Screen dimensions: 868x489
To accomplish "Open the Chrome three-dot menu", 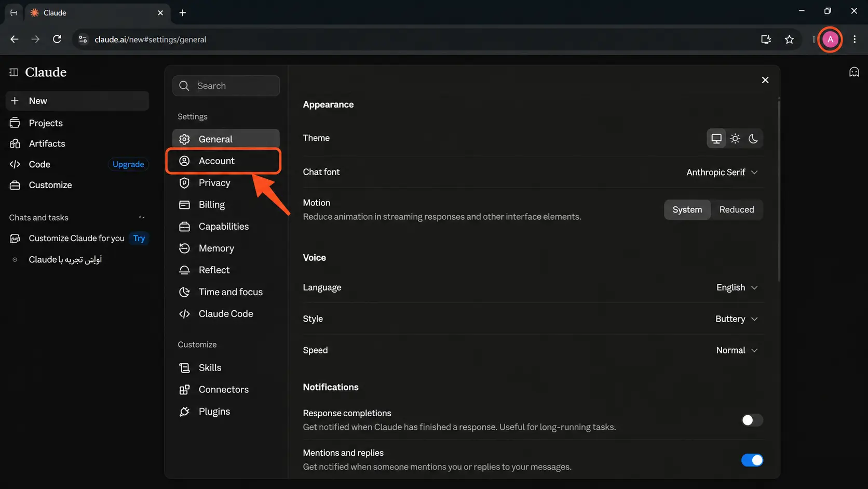I will pyautogui.click(x=855, y=39).
